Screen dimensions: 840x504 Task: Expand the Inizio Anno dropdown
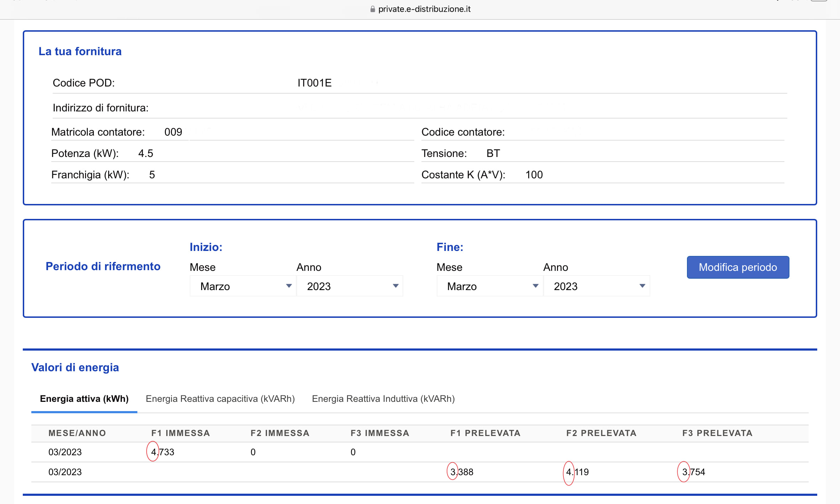(x=350, y=286)
